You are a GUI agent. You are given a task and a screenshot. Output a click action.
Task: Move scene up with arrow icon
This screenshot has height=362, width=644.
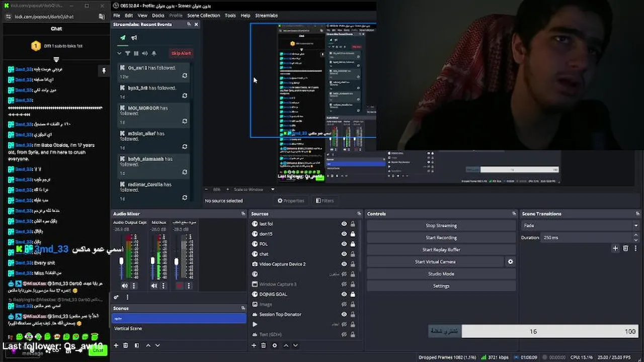[148, 345]
